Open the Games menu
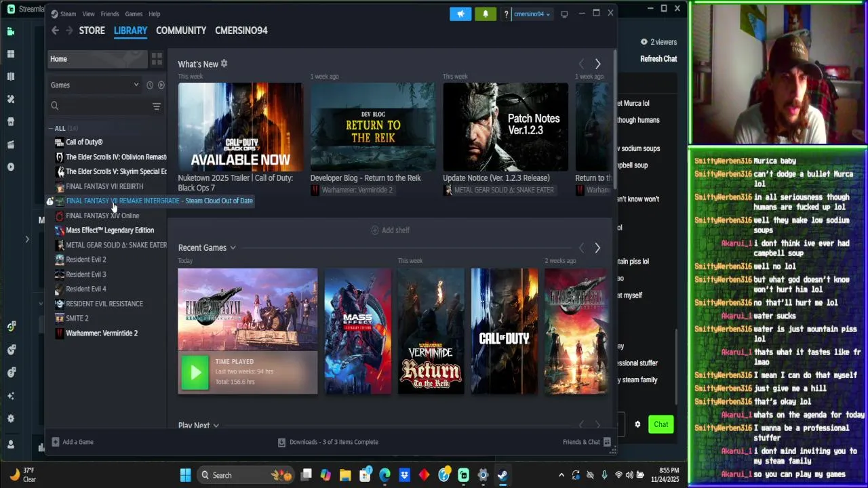 tap(134, 14)
